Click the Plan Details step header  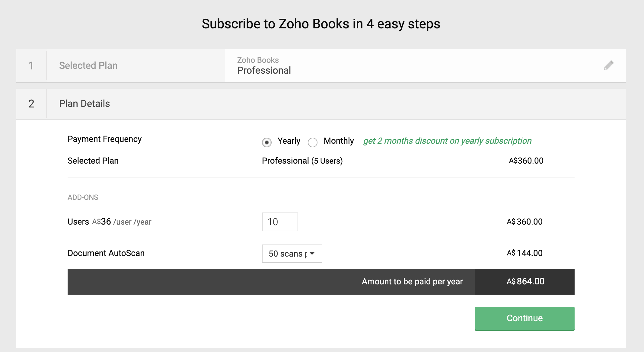[84, 104]
